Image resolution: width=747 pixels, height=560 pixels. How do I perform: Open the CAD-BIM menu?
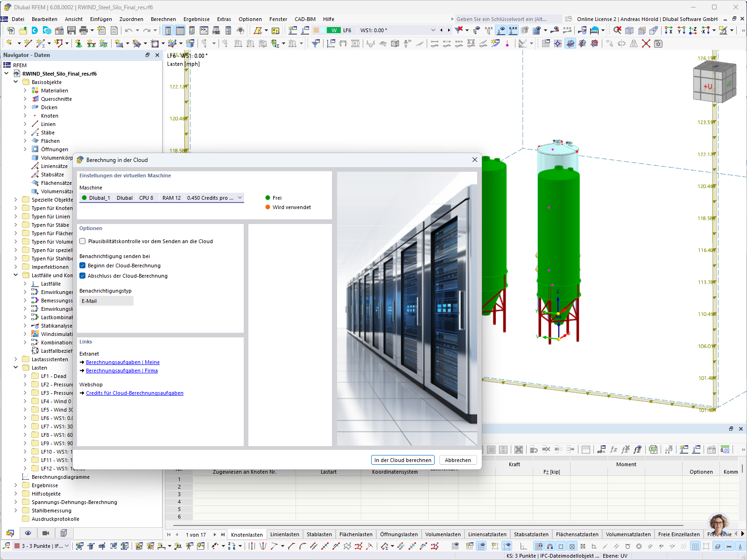pyautogui.click(x=305, y=19)
